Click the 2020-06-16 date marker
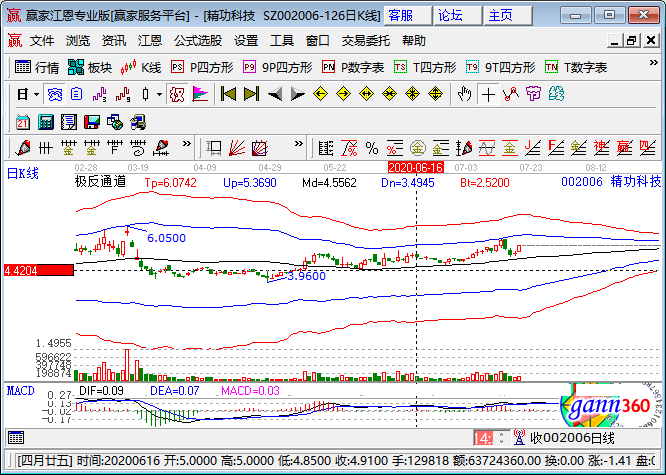Screen dimensions: 666x475 pos(416,167)
